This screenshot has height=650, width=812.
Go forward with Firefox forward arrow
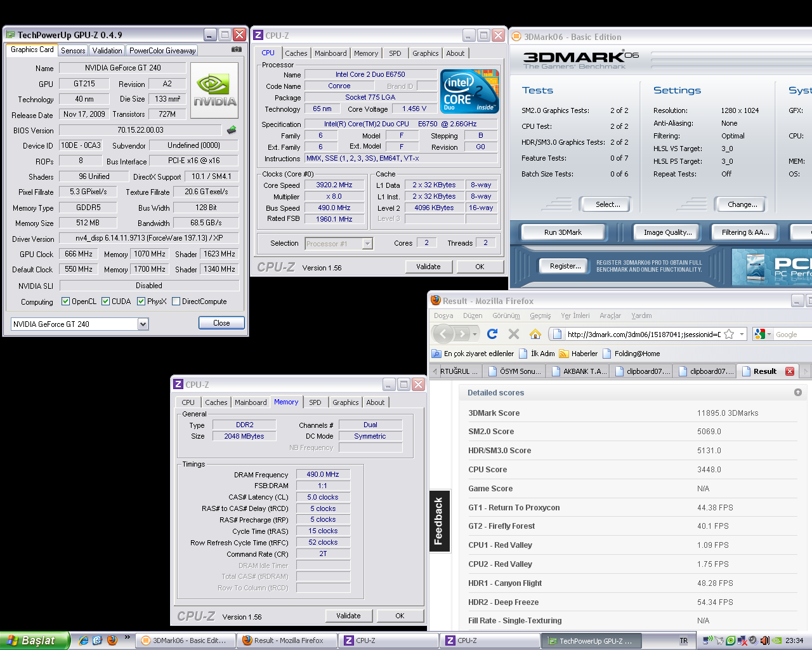click(463, 334)
